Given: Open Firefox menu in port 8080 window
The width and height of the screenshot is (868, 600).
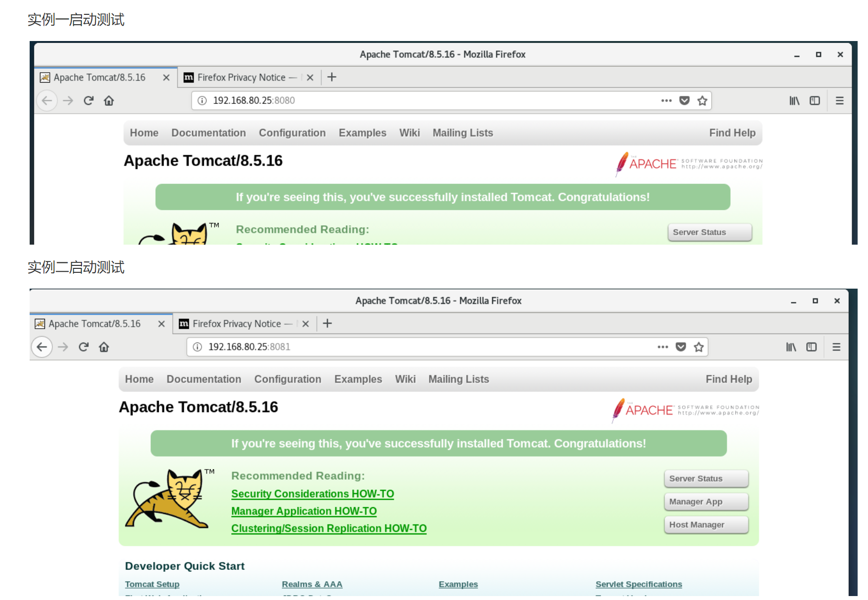Looking at the screenshot, I should click(x=839, y=101).
